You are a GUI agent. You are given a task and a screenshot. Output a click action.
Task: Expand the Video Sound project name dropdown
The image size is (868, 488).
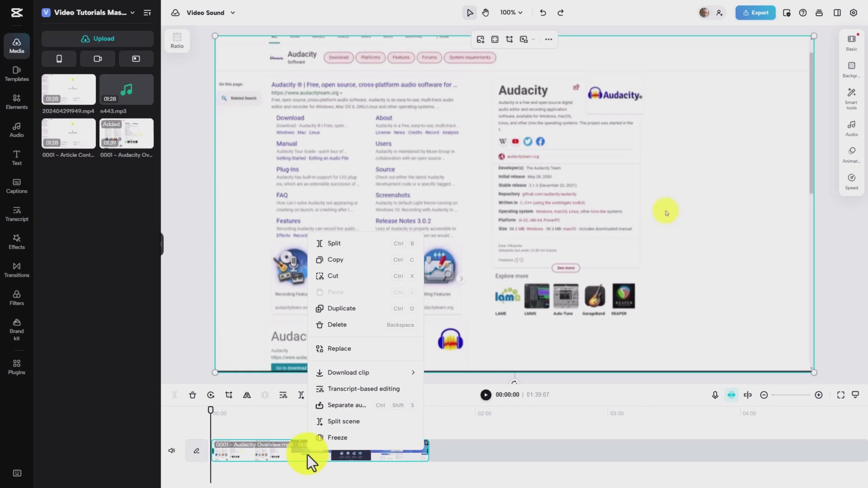[x=233, y=13]
